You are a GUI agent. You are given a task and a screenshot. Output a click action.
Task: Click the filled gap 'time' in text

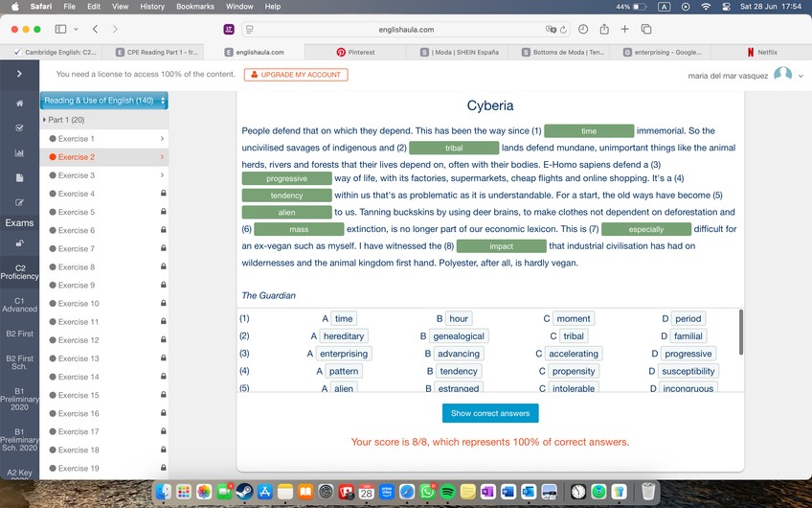(x=589, y=131)
